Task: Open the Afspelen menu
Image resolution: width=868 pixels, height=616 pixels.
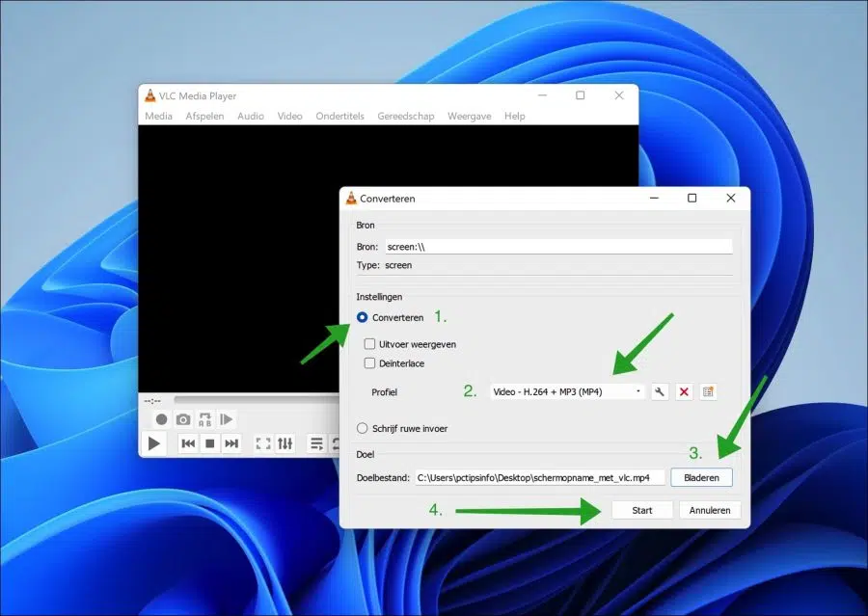Action: [x=204, y=116]
